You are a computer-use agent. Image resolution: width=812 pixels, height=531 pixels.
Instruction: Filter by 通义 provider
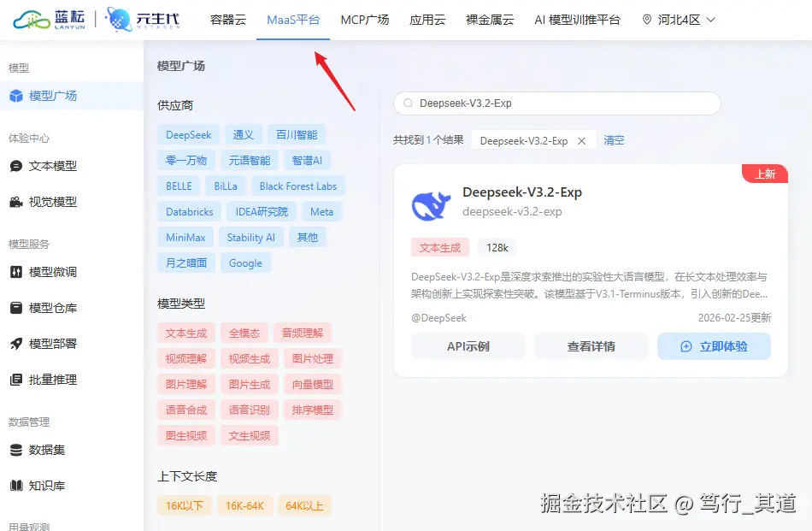[244, 135]
